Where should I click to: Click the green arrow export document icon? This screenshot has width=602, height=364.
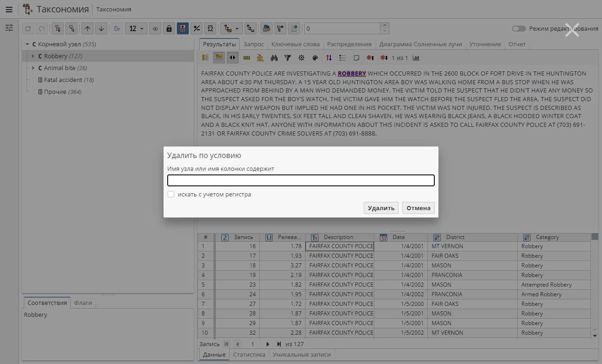click(x=294, y=28)
